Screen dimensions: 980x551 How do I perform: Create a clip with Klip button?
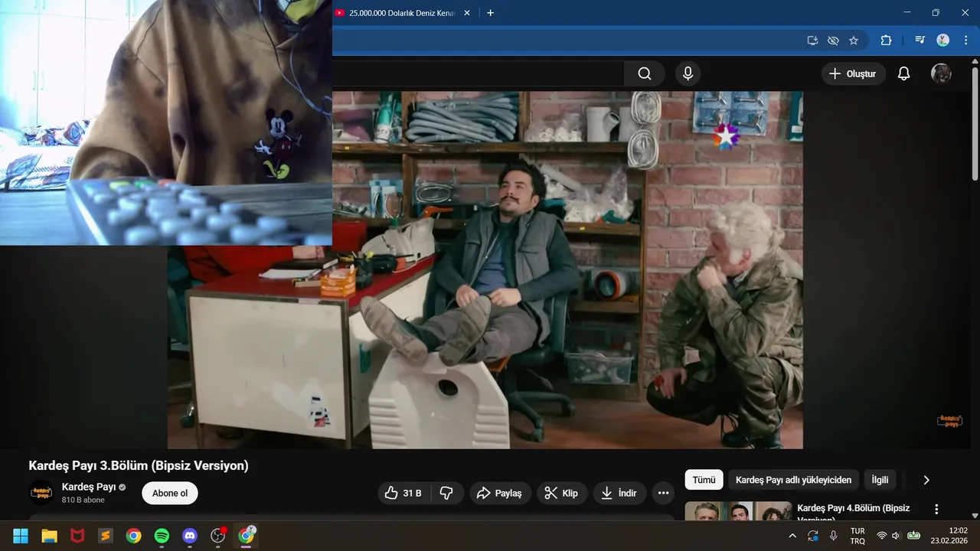tap(562, 493)
